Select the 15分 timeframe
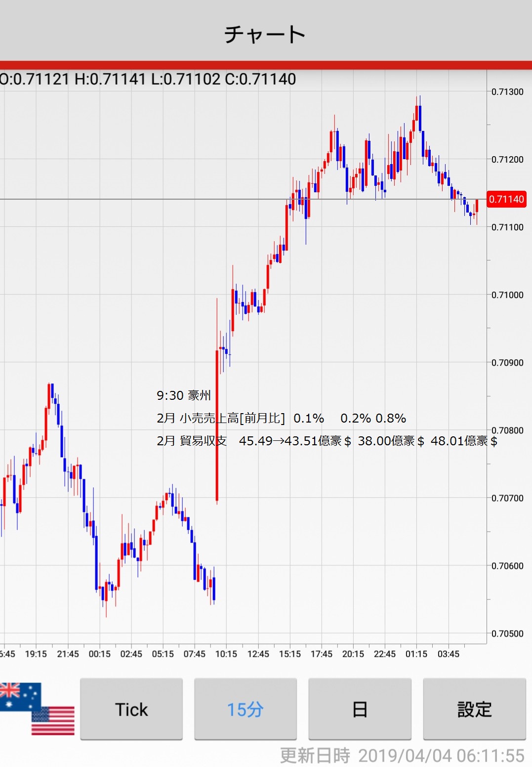 (x=246, y=709)
